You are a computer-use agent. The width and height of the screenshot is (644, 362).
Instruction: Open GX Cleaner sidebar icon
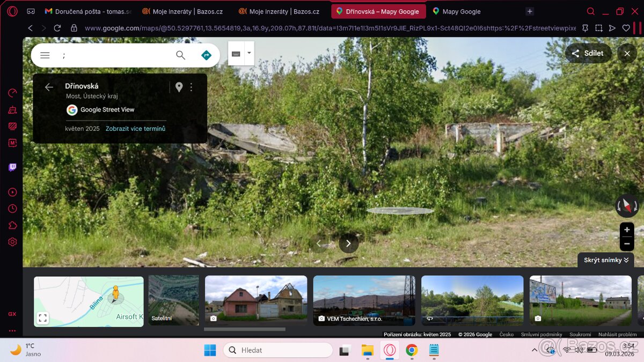click(x=12, y=110)
